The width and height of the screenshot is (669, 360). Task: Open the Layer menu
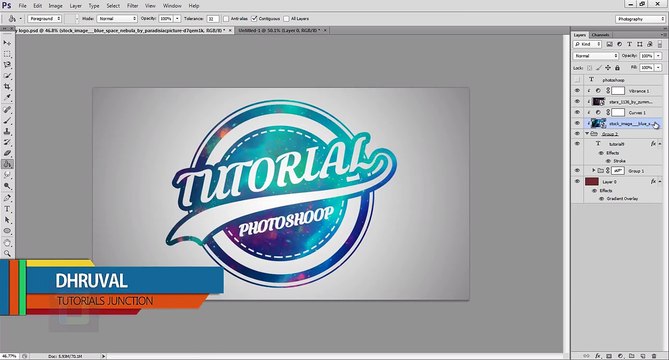tap(76, 6)
